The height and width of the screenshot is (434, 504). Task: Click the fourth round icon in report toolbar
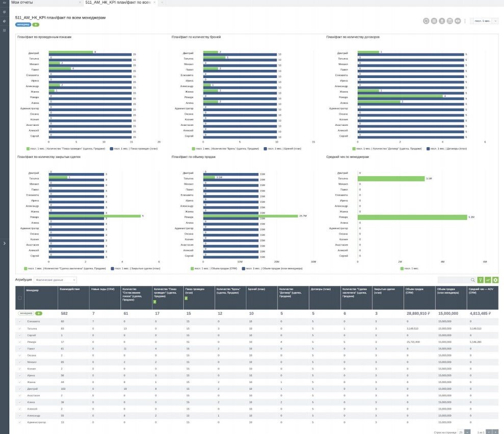point(449,21)
